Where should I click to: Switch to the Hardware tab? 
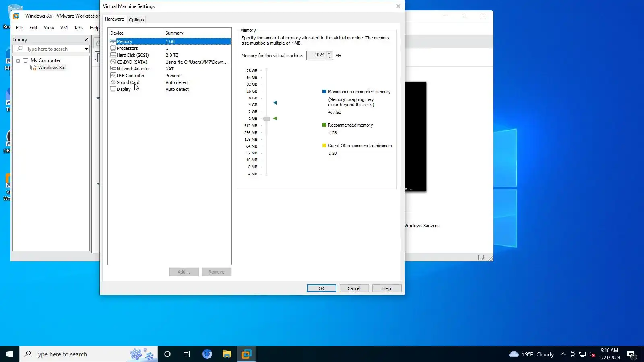[x=114, y=19]
